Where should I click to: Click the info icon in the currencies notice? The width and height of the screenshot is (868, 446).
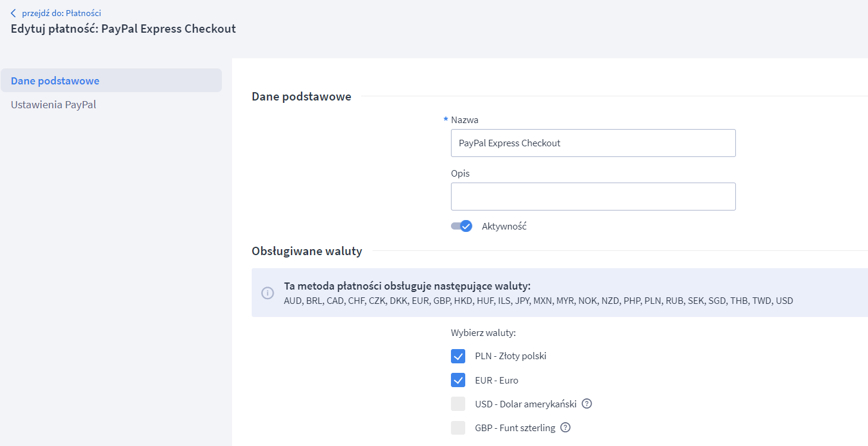tap(268, 293)
